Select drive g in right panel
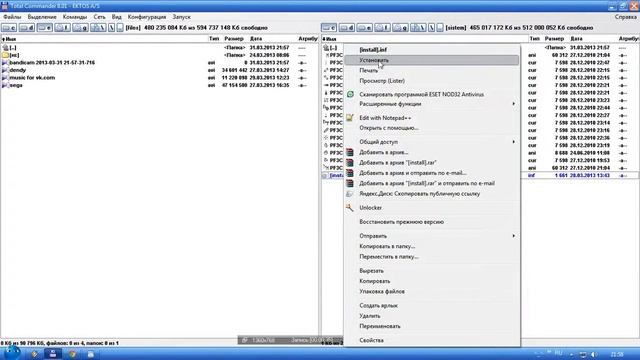 coord(400,28)
